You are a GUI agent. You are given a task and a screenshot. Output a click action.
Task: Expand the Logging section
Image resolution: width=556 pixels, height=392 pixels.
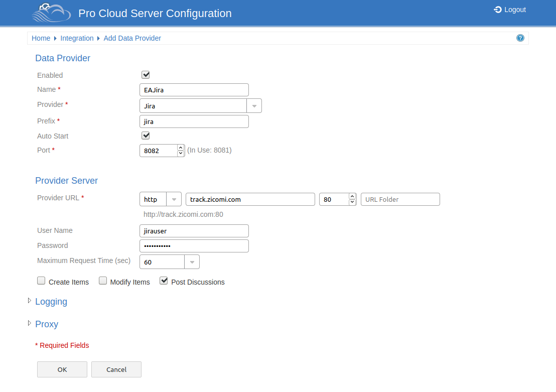pyautogui.click(x=30, y=301)
